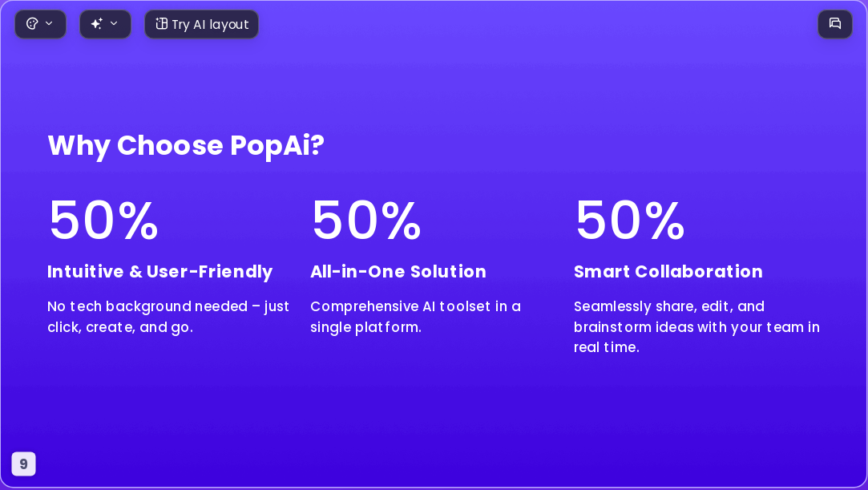The width and height of the screenshot is (868, 490).
Task: Expand the chevron next to the sparkle icon
Action: click(x=114, y=23)
